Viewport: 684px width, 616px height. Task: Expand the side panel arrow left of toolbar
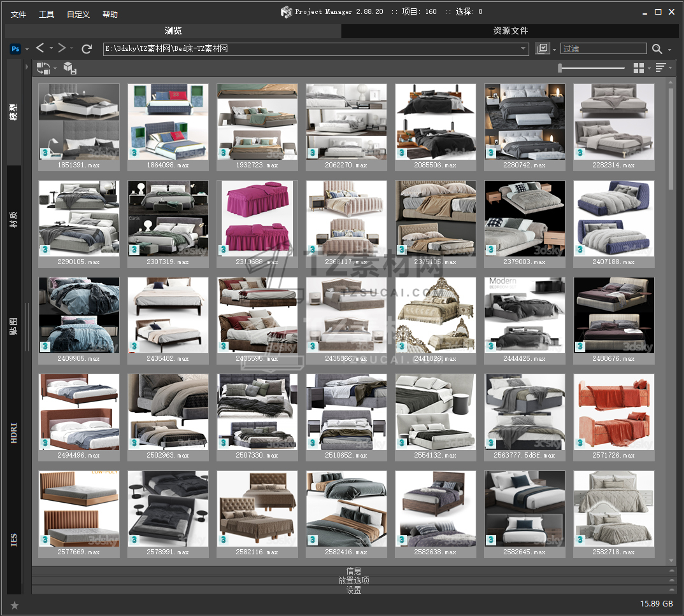(x=27, y=67)
